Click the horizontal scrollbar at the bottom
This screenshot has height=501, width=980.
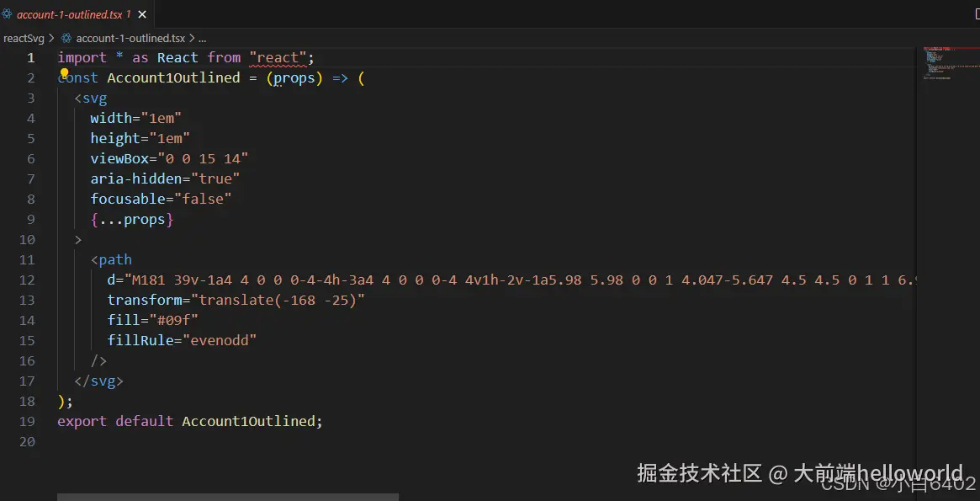(227, 497)
